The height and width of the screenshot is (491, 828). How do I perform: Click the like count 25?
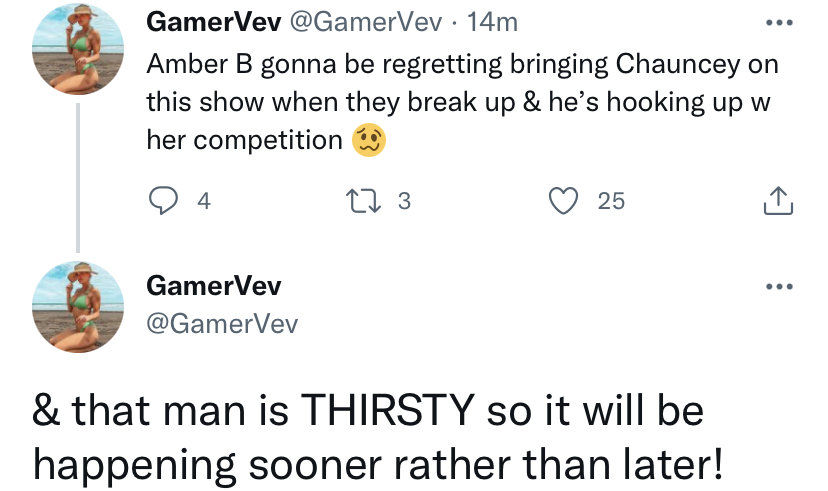[611, 201]
